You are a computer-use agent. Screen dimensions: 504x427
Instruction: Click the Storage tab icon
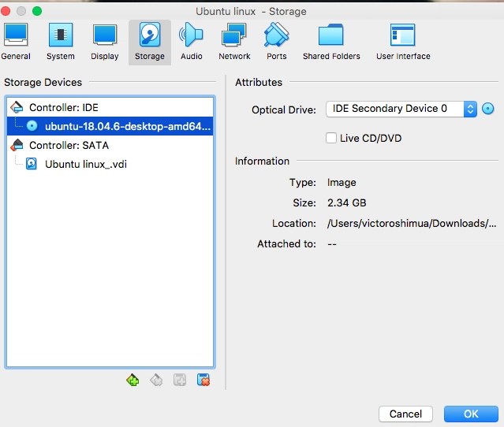click(x=149, y=41)
